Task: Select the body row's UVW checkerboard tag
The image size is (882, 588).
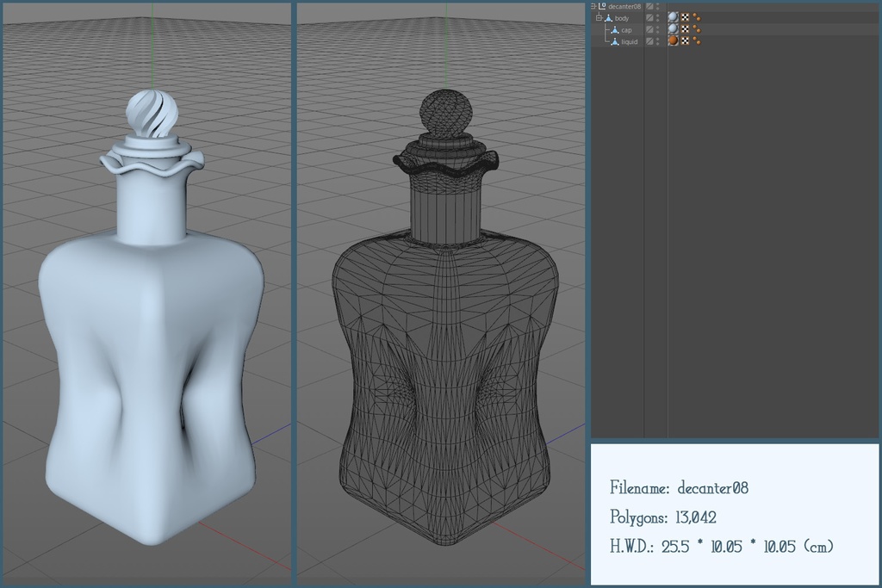Action: (685, 17)
